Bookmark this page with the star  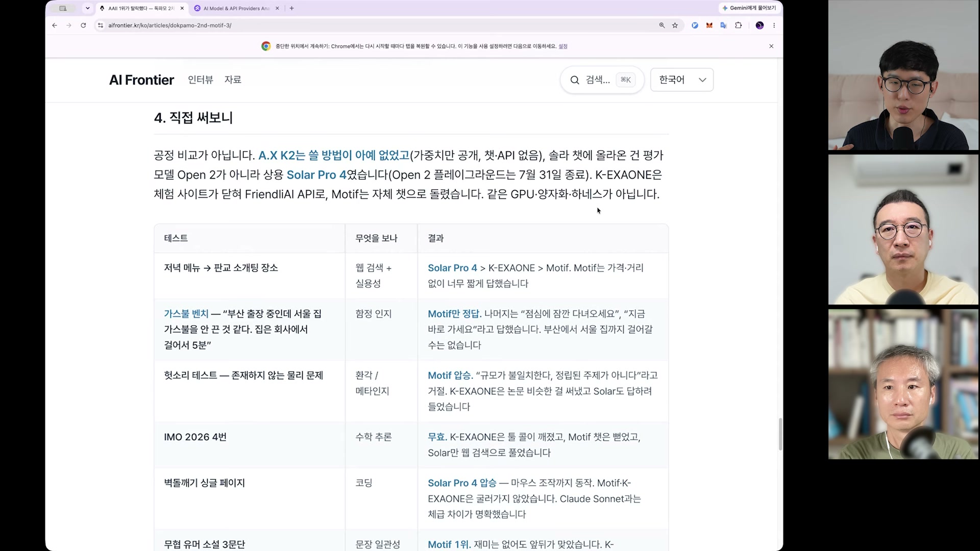675,25
